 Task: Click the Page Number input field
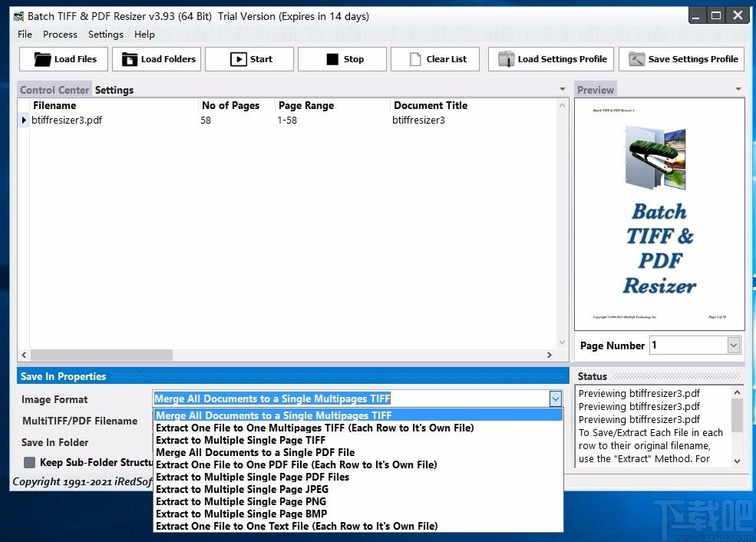tap(688, 345)
